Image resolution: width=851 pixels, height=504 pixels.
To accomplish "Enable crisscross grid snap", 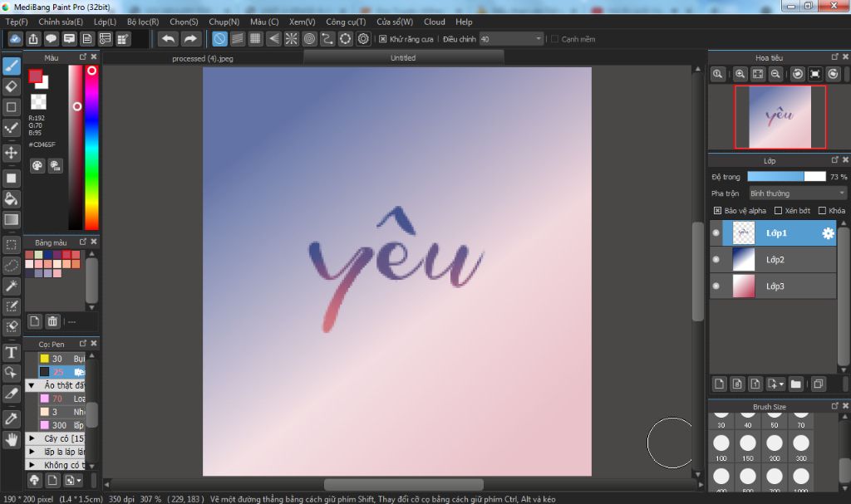I will tap(255, 39).
